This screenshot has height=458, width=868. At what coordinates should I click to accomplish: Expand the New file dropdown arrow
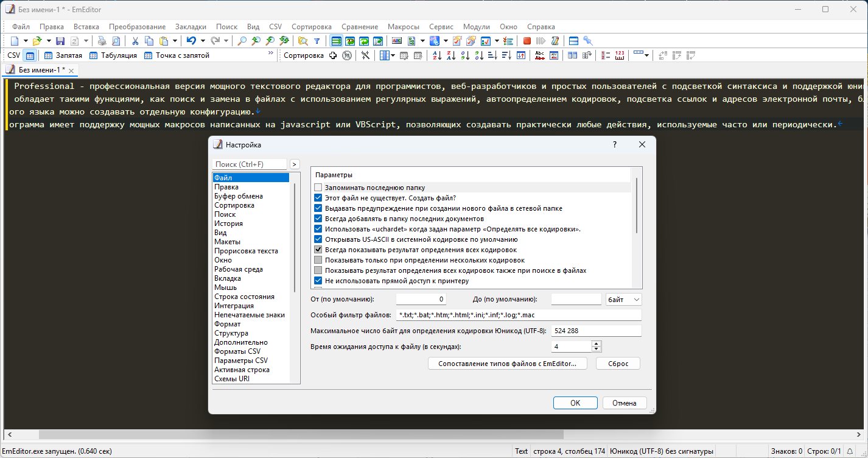(26, 41)
